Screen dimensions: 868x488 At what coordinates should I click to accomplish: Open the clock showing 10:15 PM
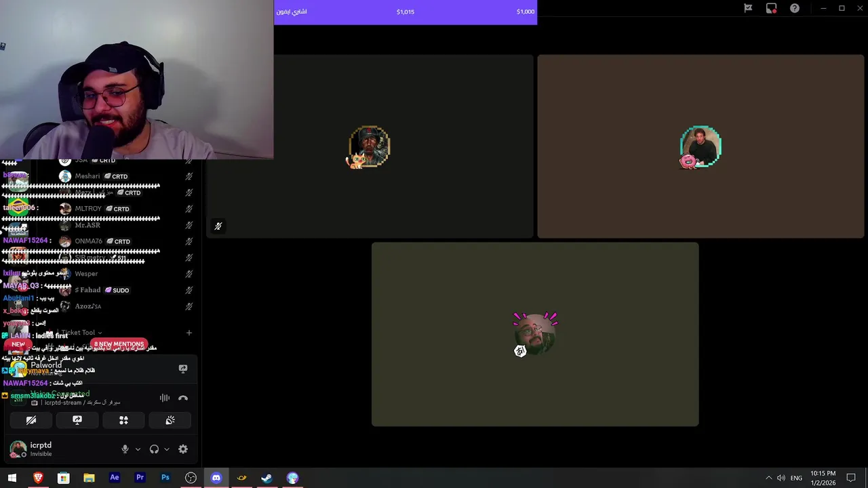pos(823,478)
